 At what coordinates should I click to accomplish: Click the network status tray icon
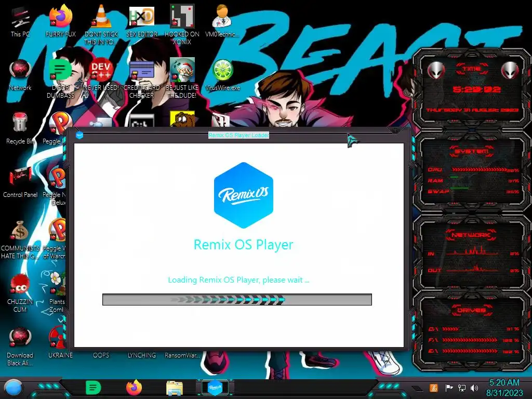coord(462,388)
